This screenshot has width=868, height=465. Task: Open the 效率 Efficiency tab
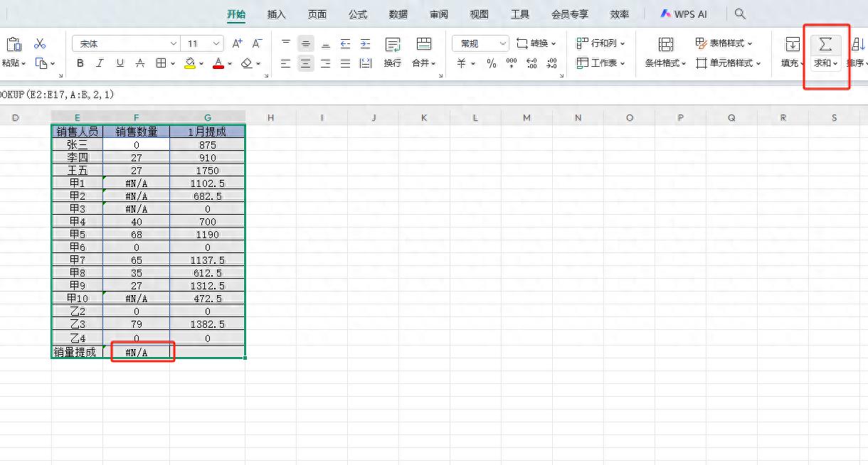tap(620, 14)
